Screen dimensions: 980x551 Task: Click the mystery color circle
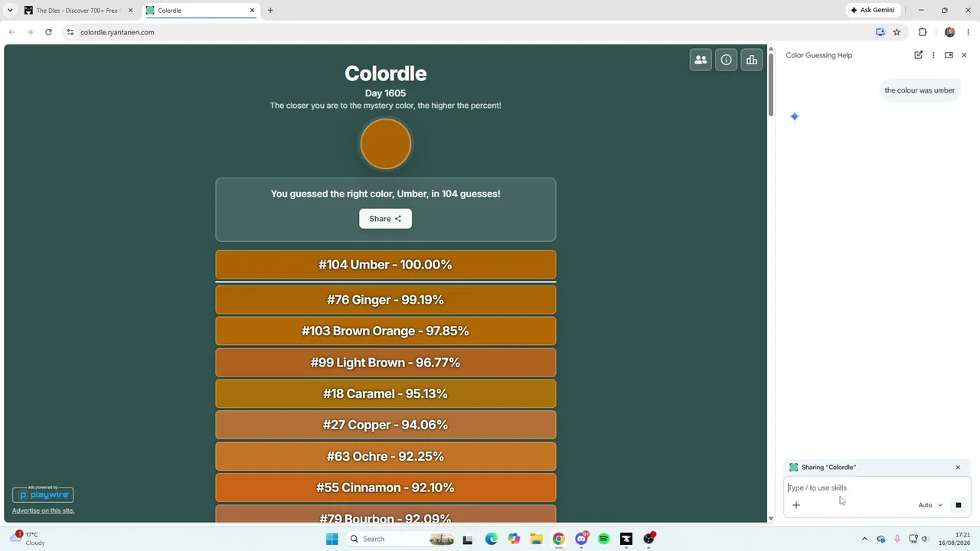pos(386,144)
